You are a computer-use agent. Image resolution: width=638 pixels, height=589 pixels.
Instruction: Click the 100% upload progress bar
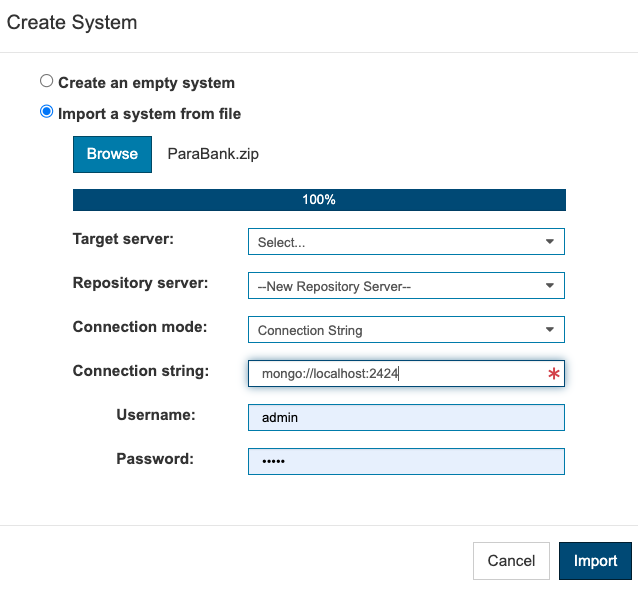click(x=319, y=200)
